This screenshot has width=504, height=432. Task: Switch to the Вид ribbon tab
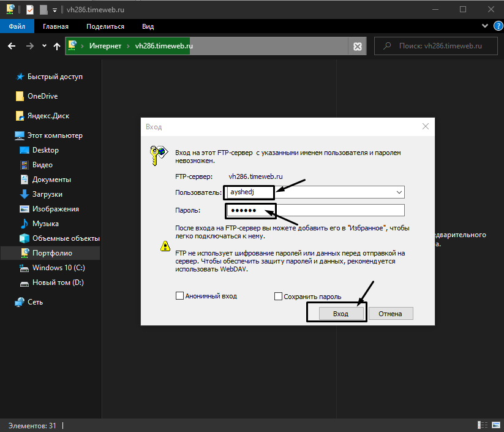(x=148, y=26)
